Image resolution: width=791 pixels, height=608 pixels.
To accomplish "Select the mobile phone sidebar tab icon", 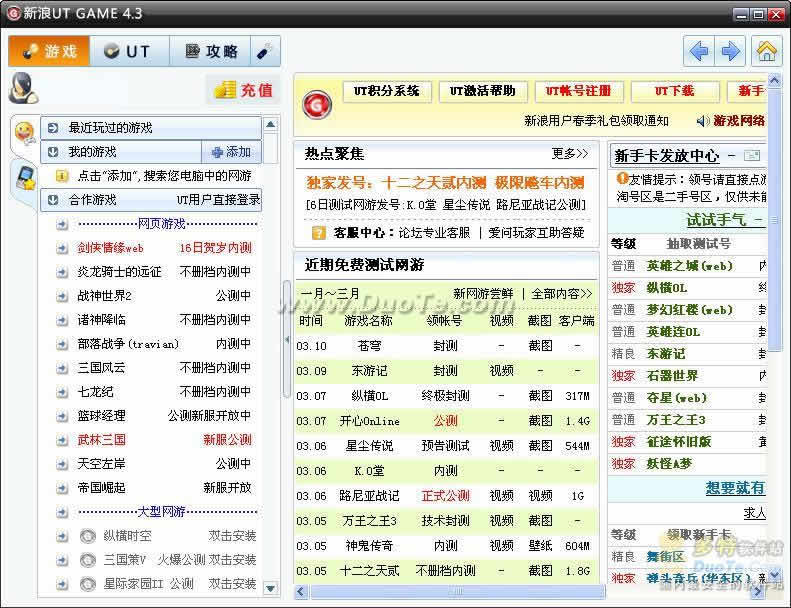I will click(x=25, y=179).
